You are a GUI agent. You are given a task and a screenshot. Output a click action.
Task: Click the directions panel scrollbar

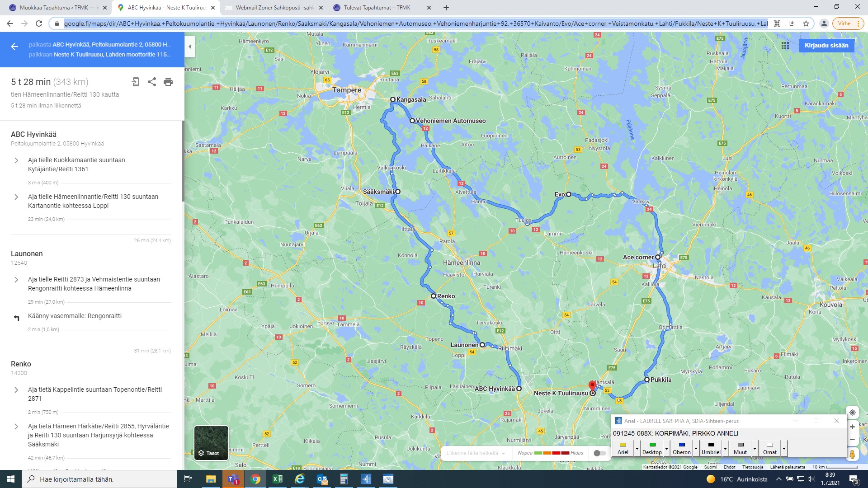click(183, 161)
